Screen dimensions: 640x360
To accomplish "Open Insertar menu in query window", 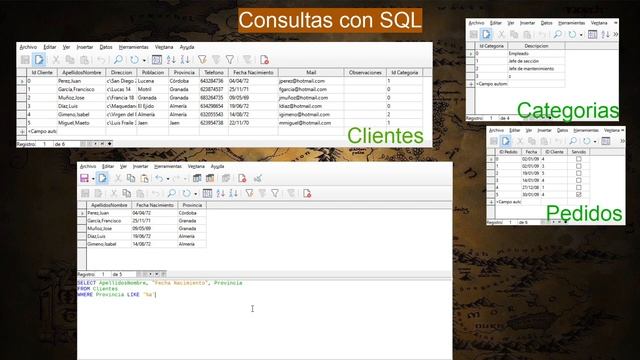I will click(x=140, y=167).
